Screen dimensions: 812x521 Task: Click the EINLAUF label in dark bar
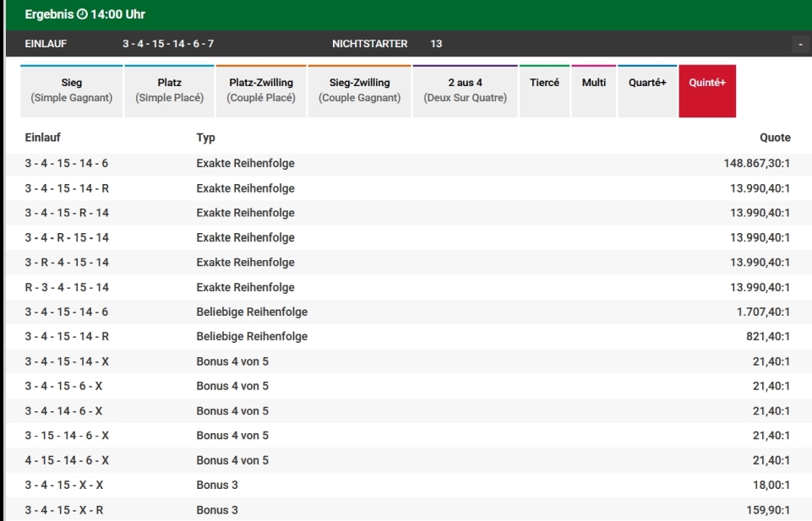pos(46,44)
